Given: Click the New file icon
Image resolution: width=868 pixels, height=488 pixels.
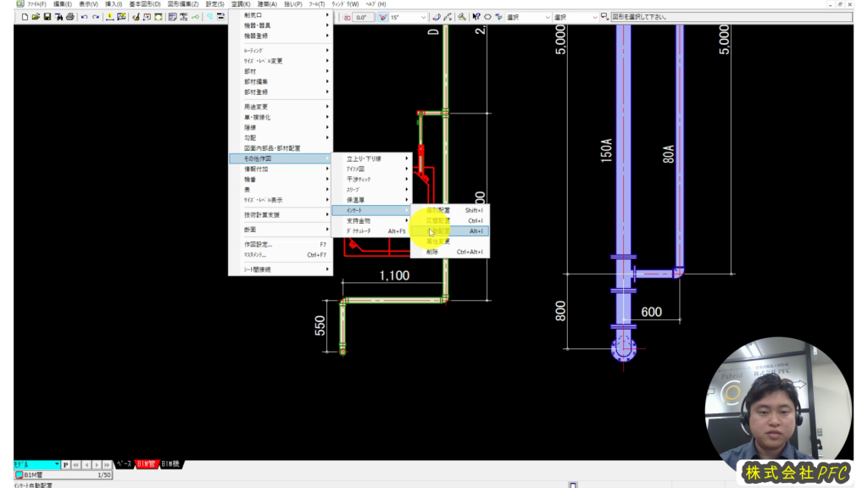Looking at the screenshot, I should 25,17.
